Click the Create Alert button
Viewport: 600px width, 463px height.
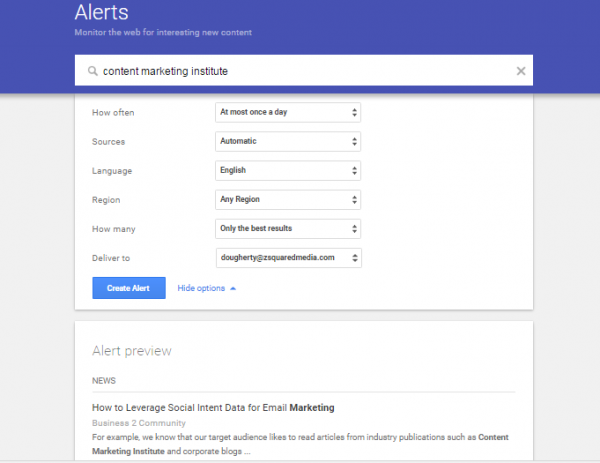129,288
